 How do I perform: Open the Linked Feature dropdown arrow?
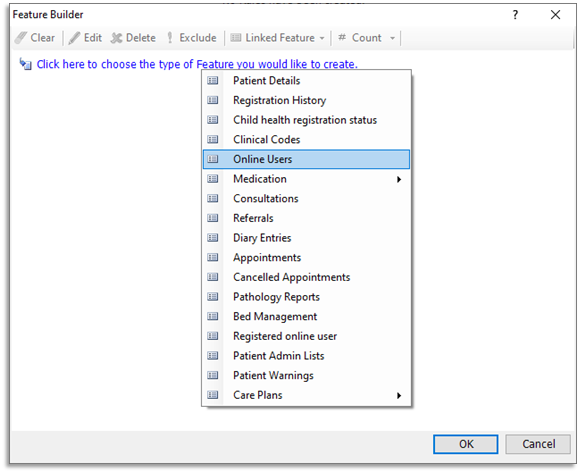coord(322,38)
